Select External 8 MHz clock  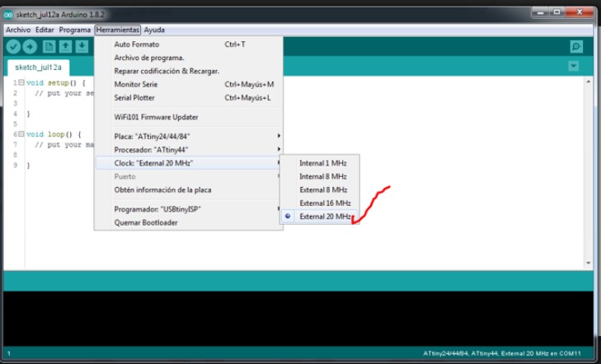320,190
